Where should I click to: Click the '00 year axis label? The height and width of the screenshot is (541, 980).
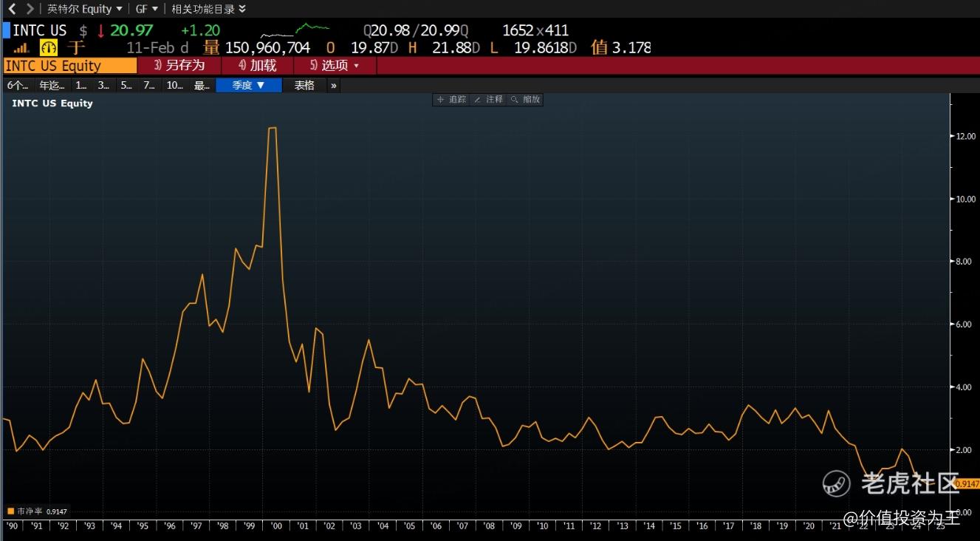coord(278,525)
